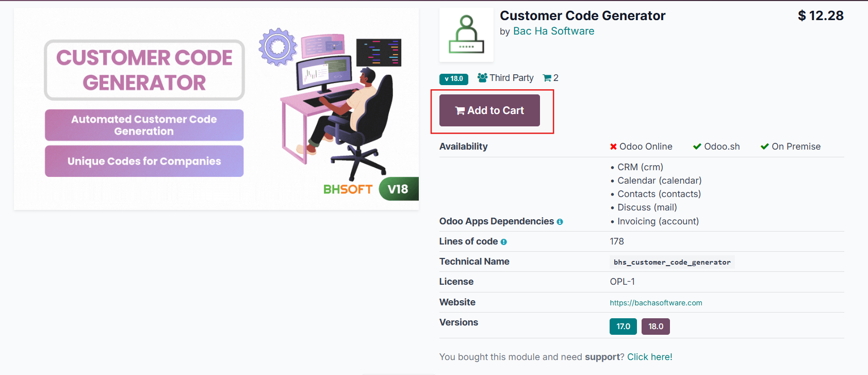Click the Customer Code Generator app icon
Screen dimensions: 868x375
point(466,35)
